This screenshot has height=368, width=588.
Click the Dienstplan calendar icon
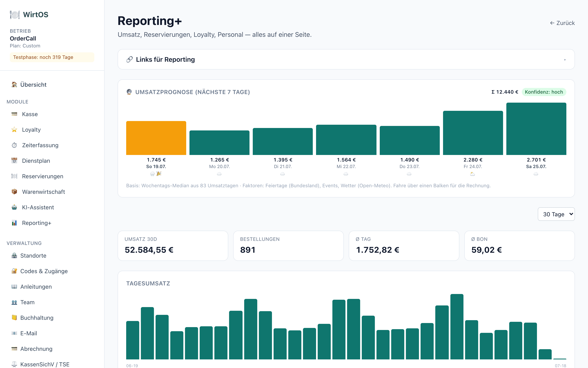14,161
